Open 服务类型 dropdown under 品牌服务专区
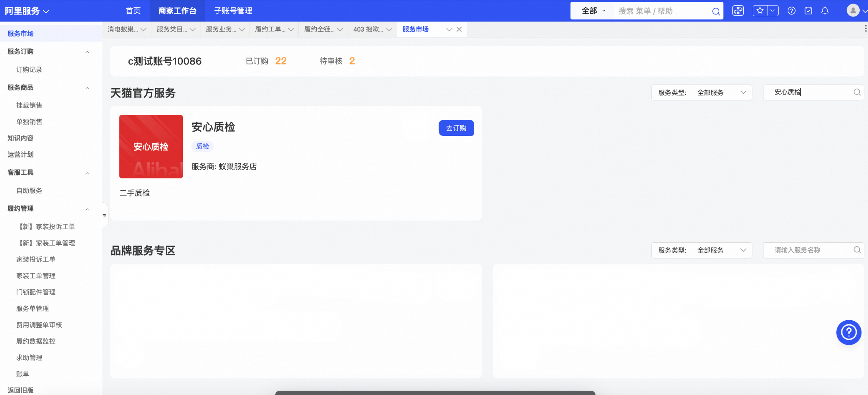 [701, 250]
